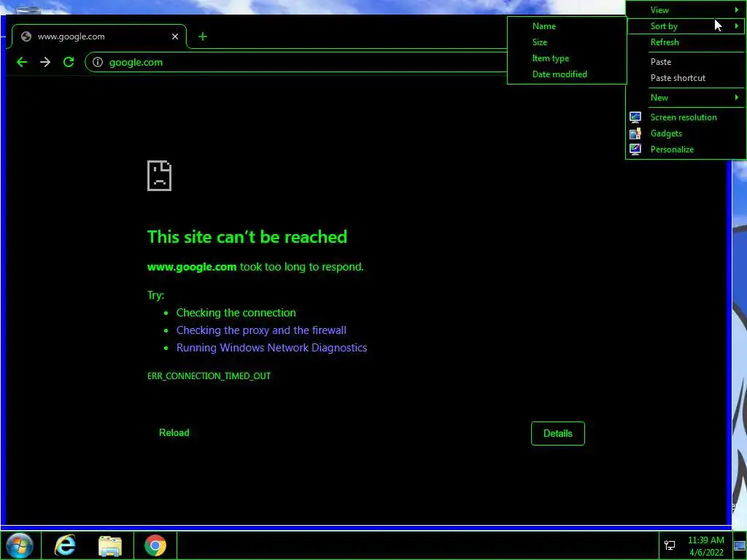Select Sort by in context menu
This screenshot has height=560, width=747.
click(x=686, y=26)
